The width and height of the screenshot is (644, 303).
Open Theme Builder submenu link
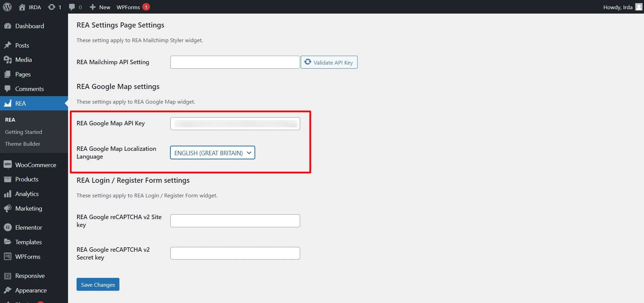(22, 144)
